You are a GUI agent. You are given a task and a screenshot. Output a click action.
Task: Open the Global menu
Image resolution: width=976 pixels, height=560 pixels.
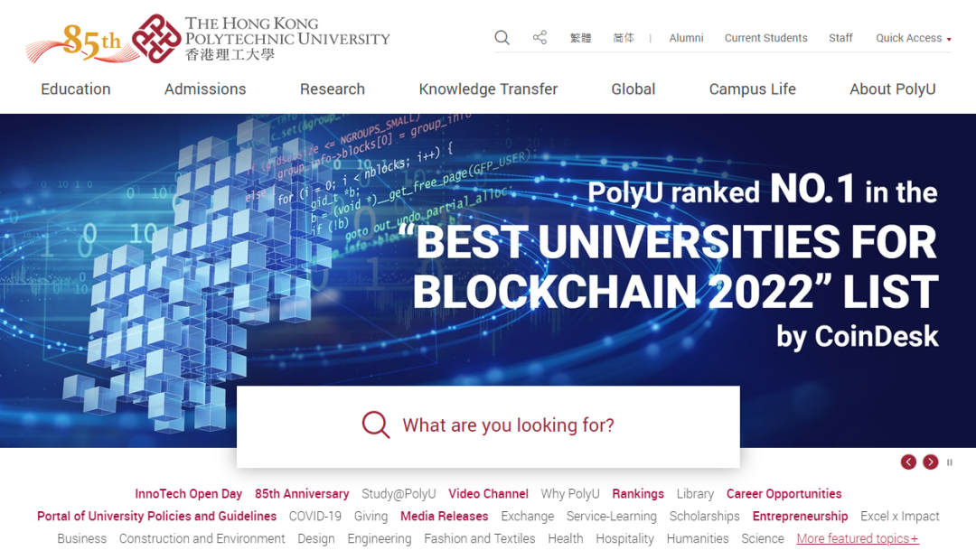[633, 89]
